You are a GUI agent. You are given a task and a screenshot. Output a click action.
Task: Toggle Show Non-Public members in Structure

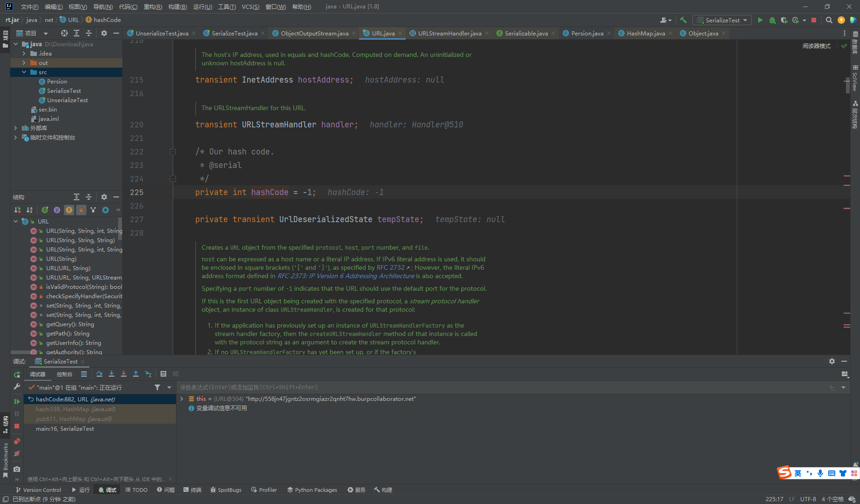tap(81, 210)
